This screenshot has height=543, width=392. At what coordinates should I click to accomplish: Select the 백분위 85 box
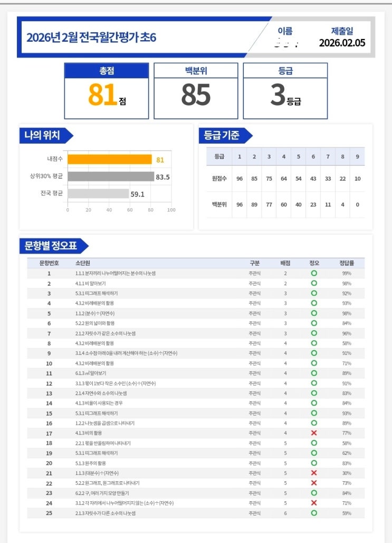coord(196,91)
